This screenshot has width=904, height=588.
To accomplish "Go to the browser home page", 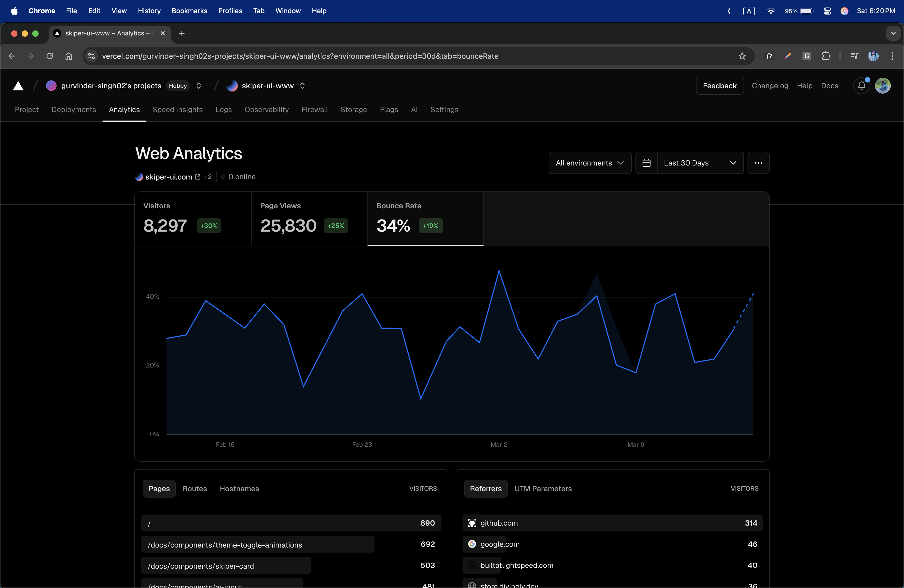I will click(x=69, y=56).
